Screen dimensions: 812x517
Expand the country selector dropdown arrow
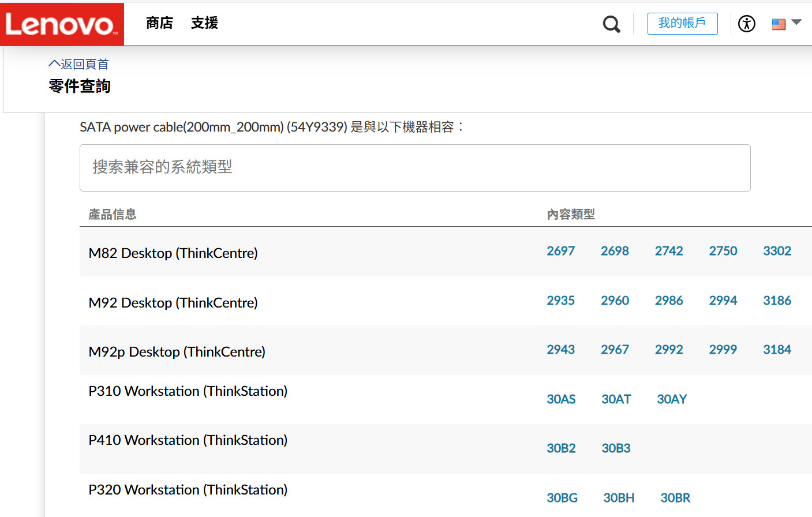click(796, 23)
